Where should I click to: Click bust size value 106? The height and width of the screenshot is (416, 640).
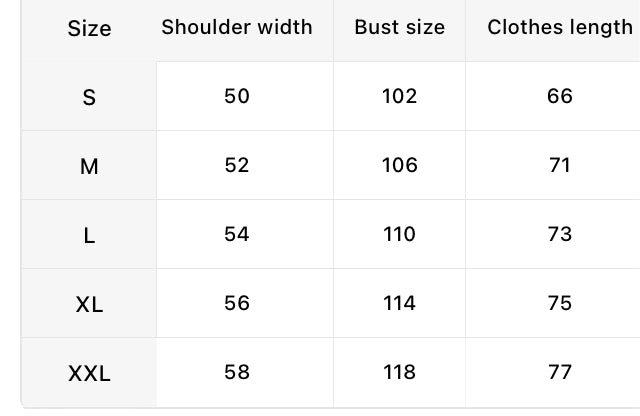[x=400, y=165]
